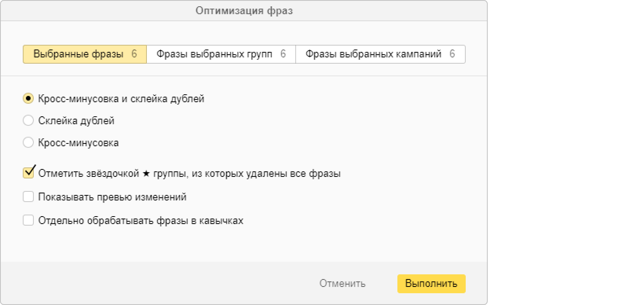The image size is (644, 305).
Task: Go to "Фразы выбранных кампаний" tab
Action: [373, 54]
